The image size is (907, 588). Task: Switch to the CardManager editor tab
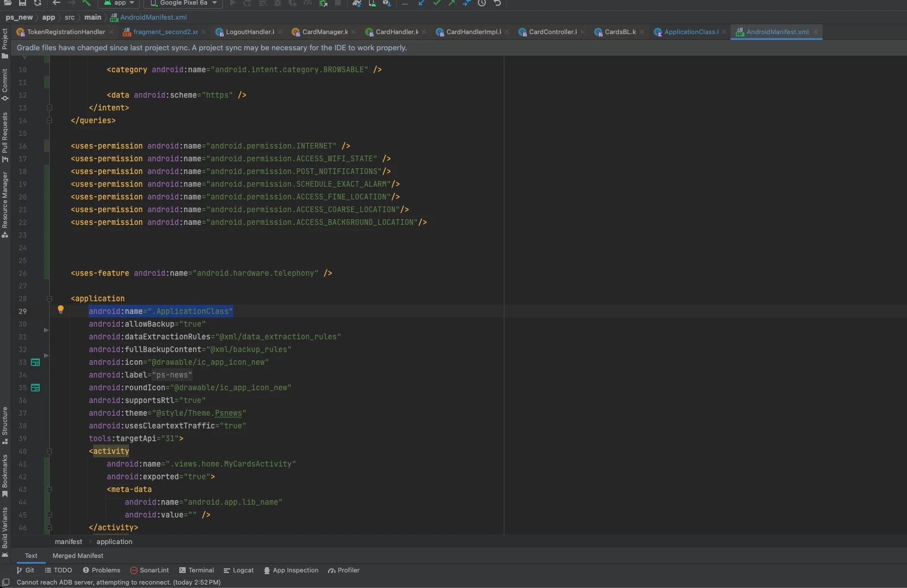[x=325, y=32]
